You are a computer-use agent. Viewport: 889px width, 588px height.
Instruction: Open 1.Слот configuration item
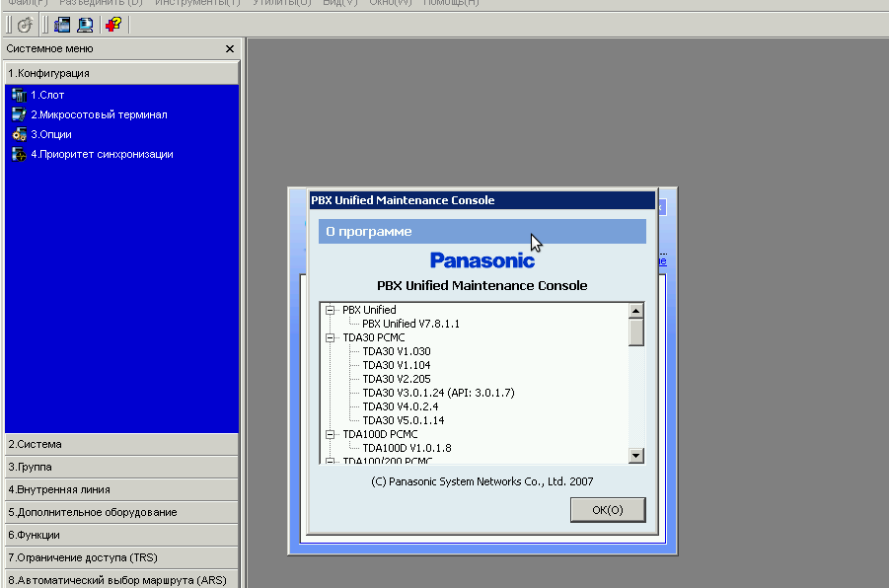[47, 96]
